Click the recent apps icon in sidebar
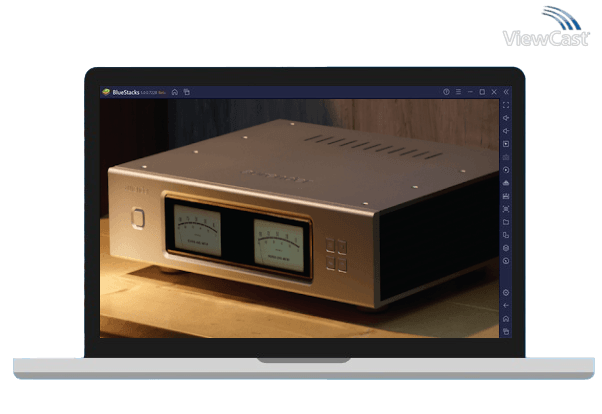The image size is (602, 414). (x=506, y=331)
